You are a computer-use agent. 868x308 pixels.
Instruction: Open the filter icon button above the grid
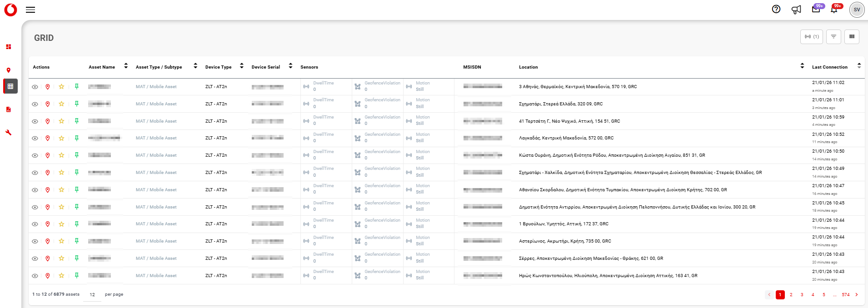[833, 37]
